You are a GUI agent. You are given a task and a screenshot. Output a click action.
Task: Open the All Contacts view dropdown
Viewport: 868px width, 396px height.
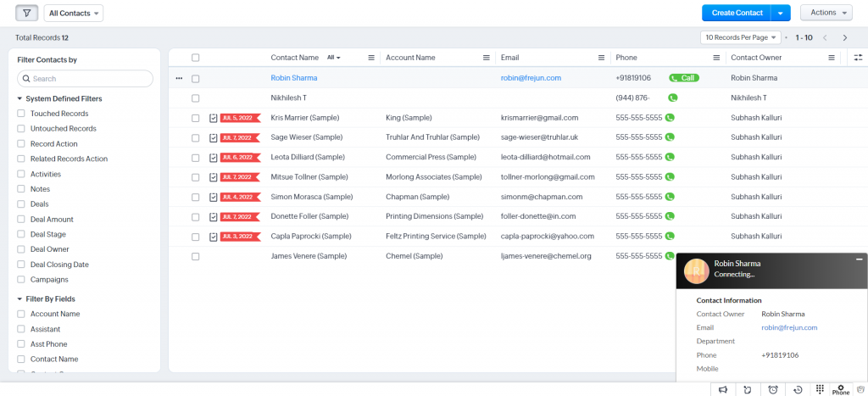tap(74, 14)
